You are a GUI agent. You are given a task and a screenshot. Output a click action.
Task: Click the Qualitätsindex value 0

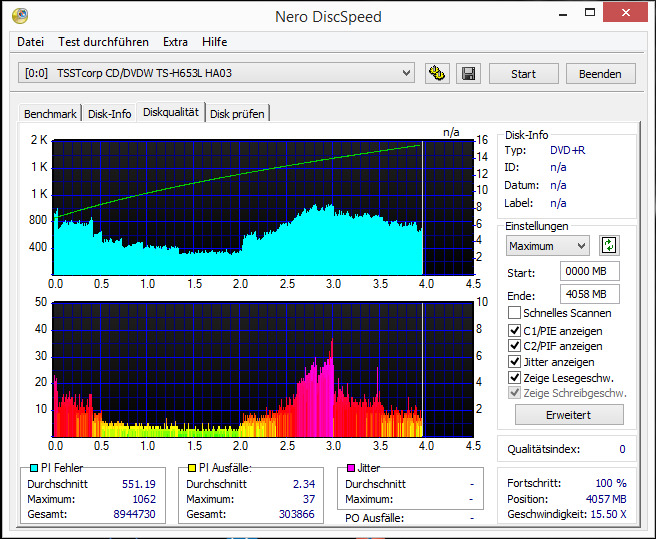point(622,449)
